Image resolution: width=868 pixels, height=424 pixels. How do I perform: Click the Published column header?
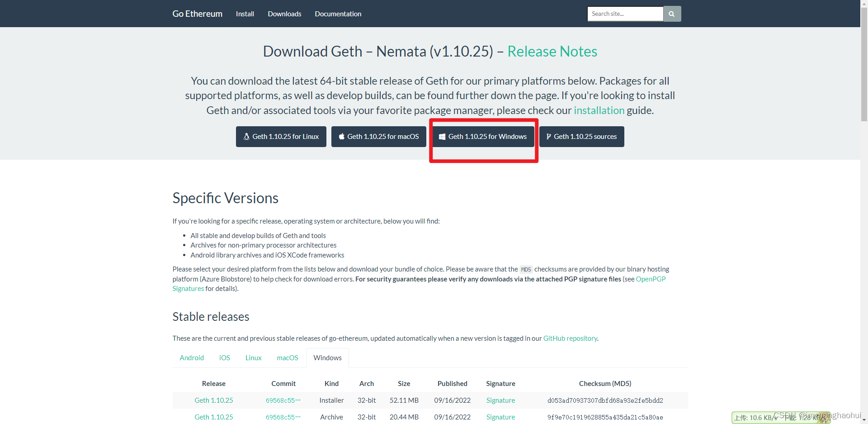(x=453, y=384)
